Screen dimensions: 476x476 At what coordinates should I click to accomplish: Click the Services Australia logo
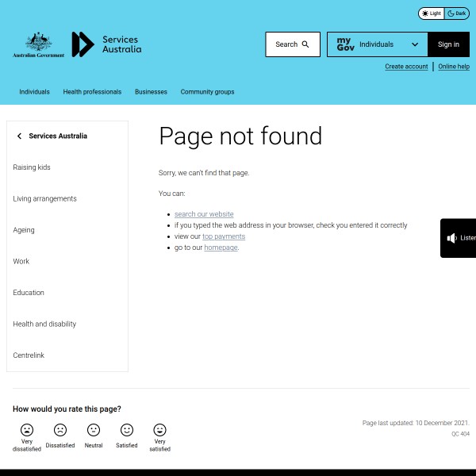tap(106, 44)
